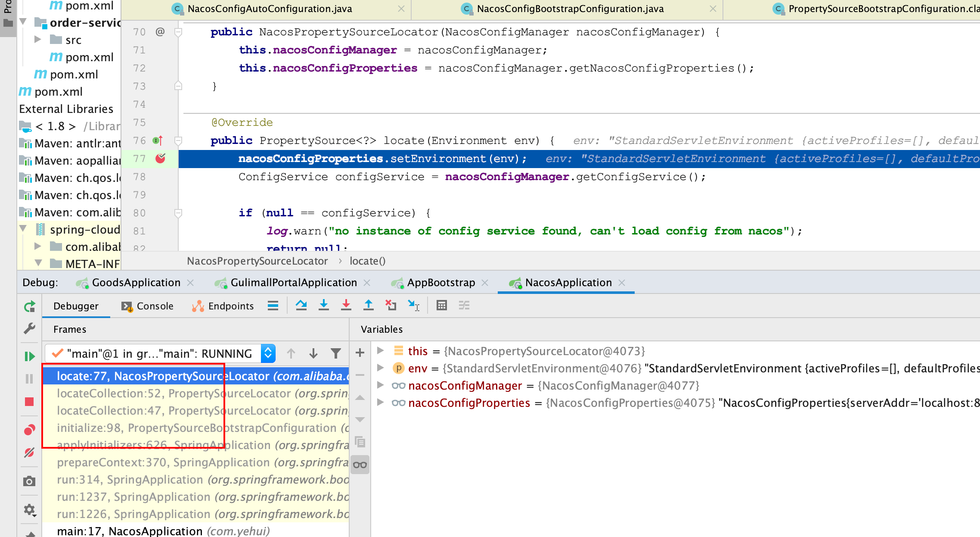Select locateCollection:52 stack frame
Viewport: 980px width, 537px height.
pyautogui.click(x=195, y=393)
